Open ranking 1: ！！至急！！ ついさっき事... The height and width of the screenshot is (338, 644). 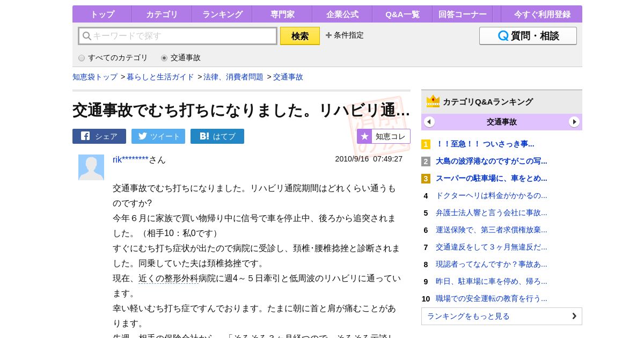(x=485, y=144)
